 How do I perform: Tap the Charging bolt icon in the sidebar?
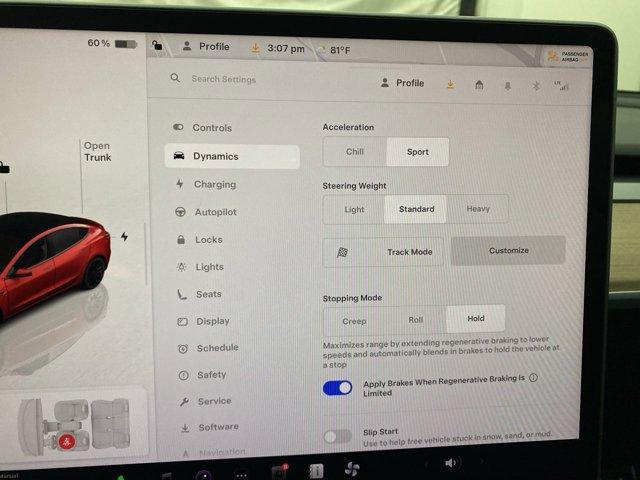tap(180, 184)
